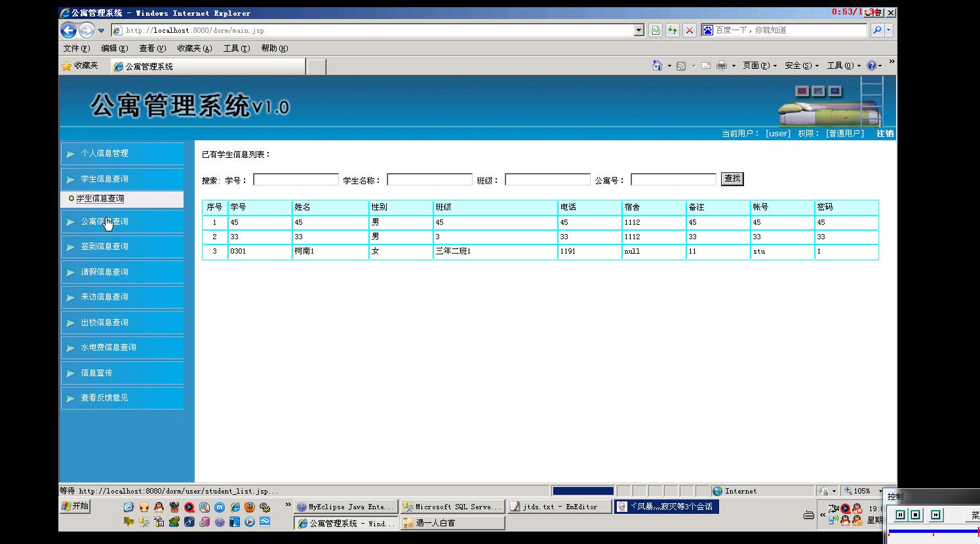Click the 公寓号 search input field
This screenshot has width=980, height=544.
tap(673, 180)
